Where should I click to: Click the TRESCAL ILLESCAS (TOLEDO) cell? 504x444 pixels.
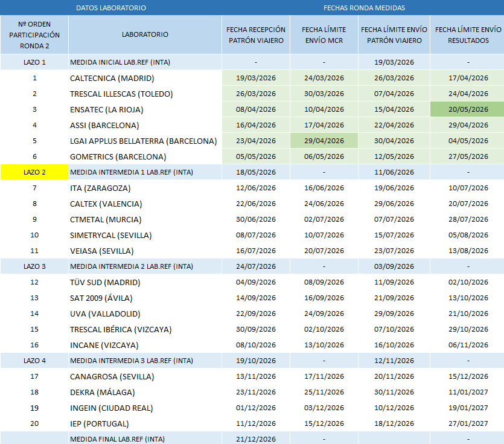pos(145,94)
